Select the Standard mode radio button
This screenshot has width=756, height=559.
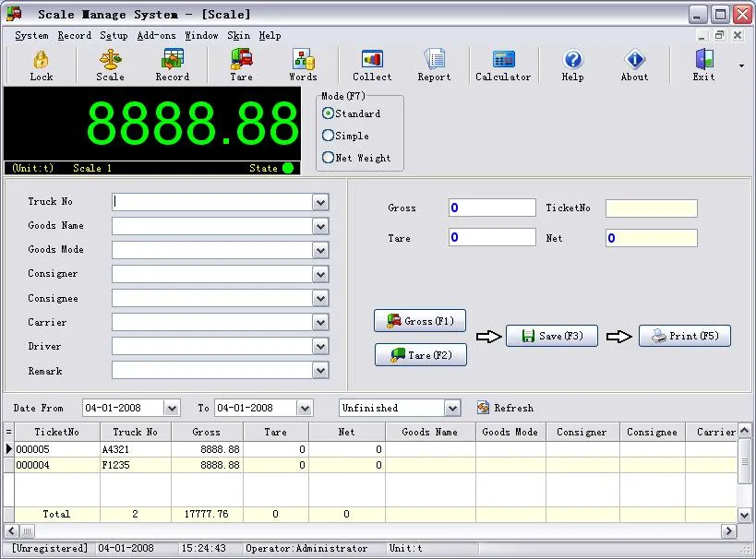(x=329, y=113)
